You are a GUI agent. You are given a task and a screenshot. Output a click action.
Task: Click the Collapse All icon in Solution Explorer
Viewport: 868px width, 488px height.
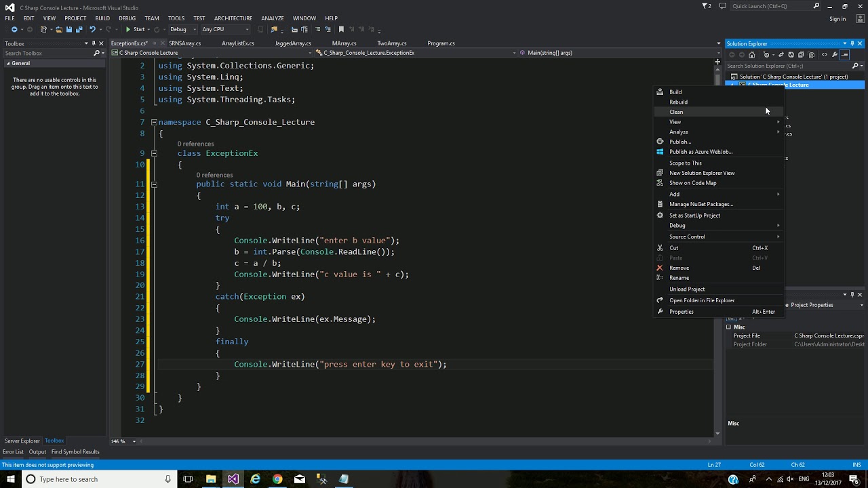point(801,55)
